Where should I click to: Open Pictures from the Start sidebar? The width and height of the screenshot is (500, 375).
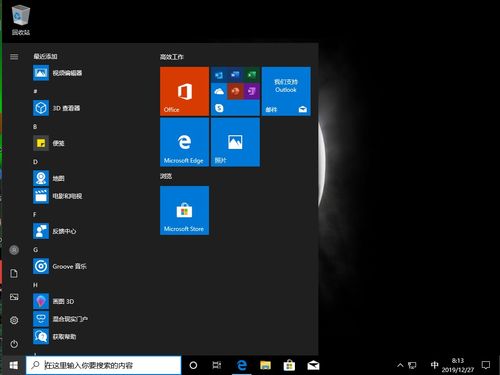[14, 297]
